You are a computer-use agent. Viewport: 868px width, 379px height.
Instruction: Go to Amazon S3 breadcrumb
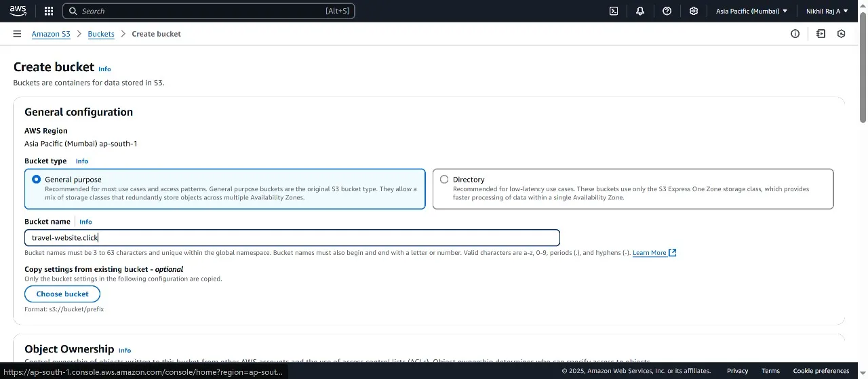tap(51, 34)
